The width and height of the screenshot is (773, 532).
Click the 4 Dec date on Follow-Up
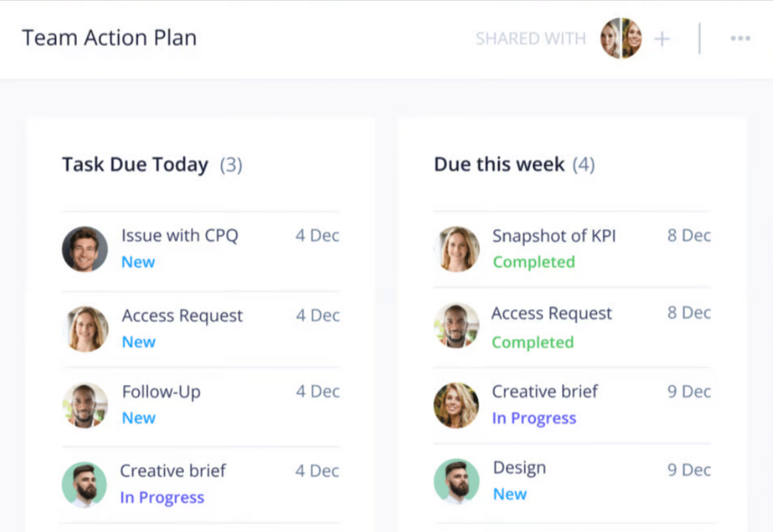[x=317, y=392]
